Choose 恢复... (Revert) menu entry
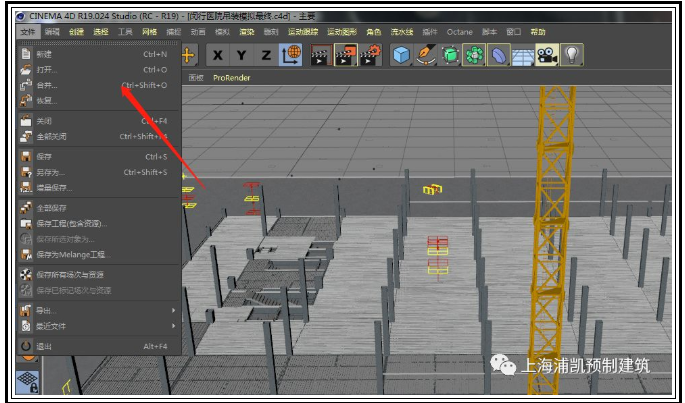 [99, 101]
